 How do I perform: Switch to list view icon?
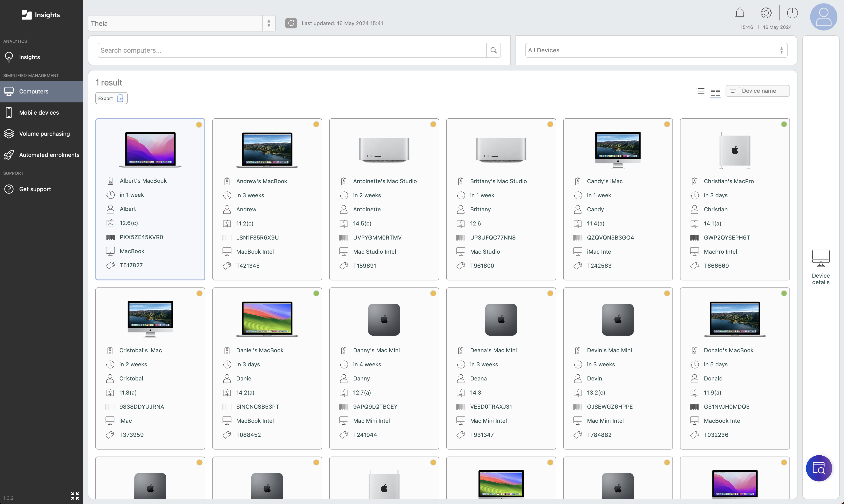point(700,91)
